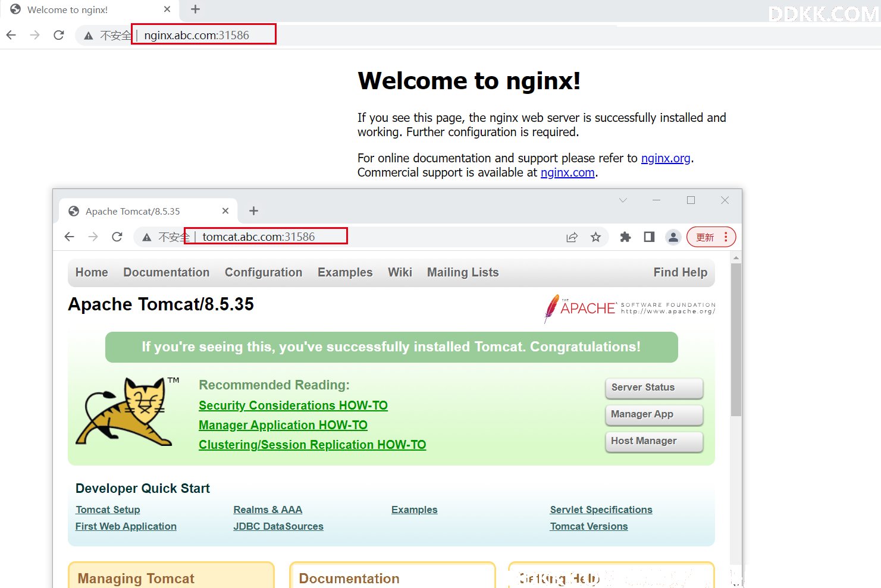Go forward in the Tomcat browser window
Screen dimensions: 881x588
click(93, 237)
